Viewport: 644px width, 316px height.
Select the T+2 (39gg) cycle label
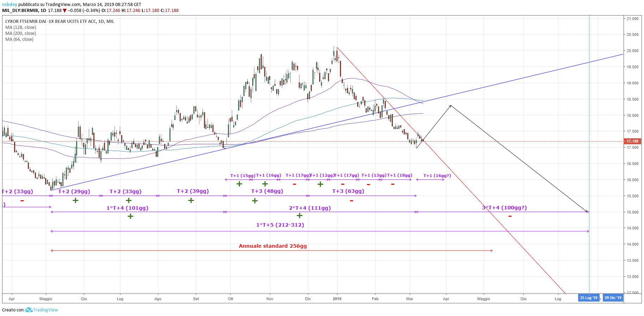click(x=193, y=191)
